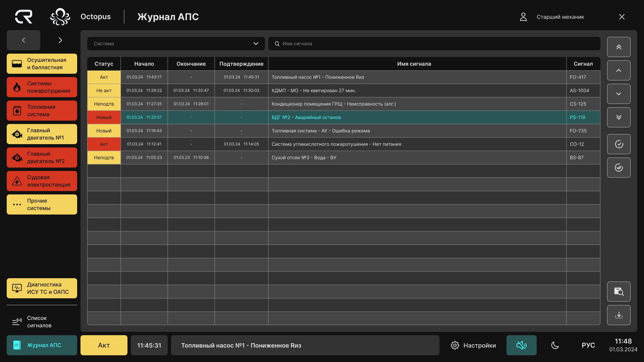The height and width of the screenshot is (362, 644).
Task: Open Главный двигатель №2 page
Action: tap(42, 158)
